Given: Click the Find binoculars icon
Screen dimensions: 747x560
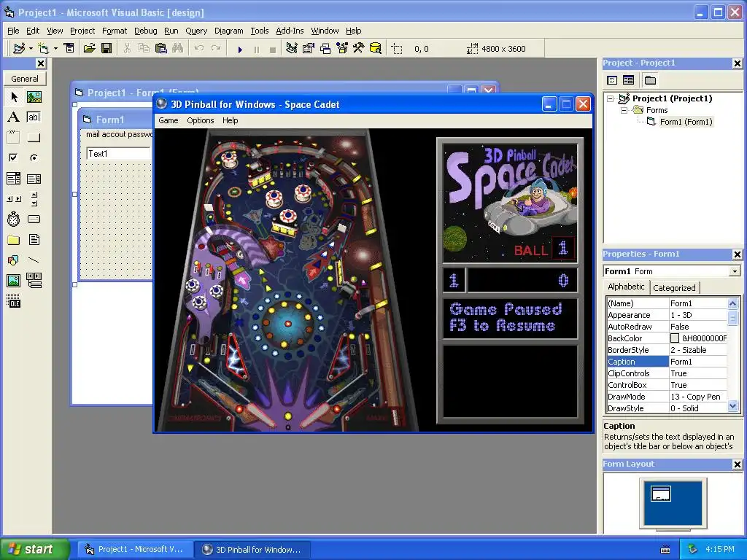Looking at the screenshot, I should (178, 48).
